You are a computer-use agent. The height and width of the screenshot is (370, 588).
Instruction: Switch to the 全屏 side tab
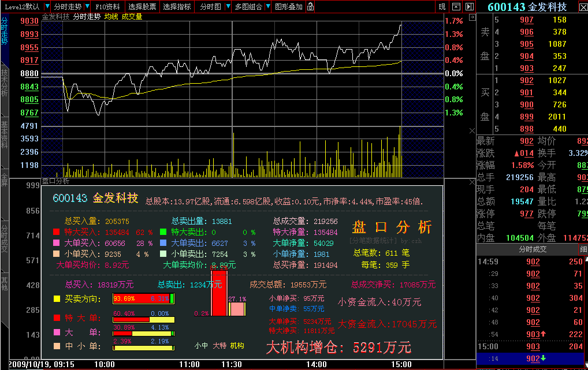click(x=5, y=181)
